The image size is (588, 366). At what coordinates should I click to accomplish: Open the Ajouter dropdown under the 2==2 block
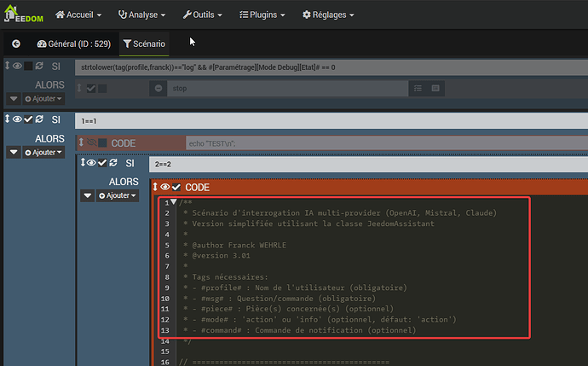coord(118,195)
